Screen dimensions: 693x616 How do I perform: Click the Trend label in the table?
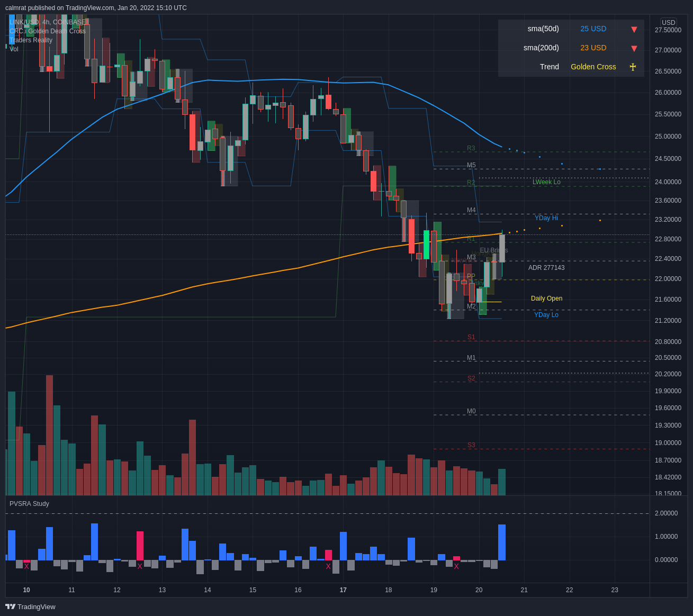(x=550, y=67)
